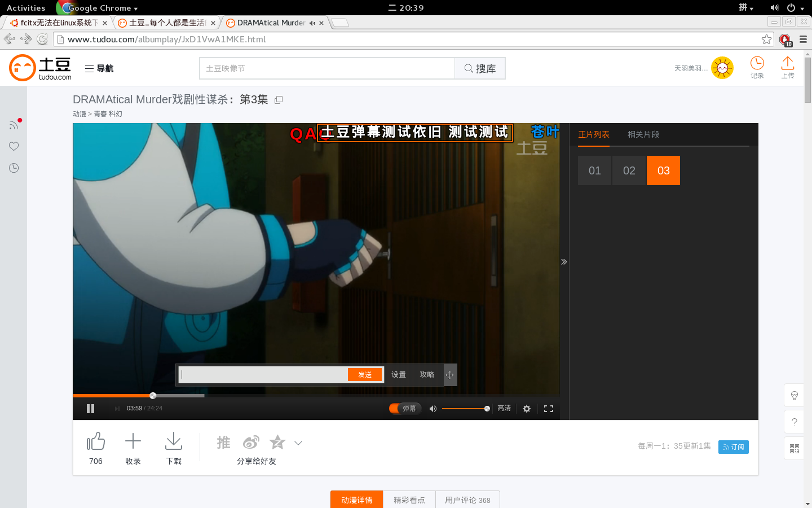Image resolution: width=812 pixels, height=508 pixels.
Task: Adjust the player volume slider
Action: pos(466,409)
